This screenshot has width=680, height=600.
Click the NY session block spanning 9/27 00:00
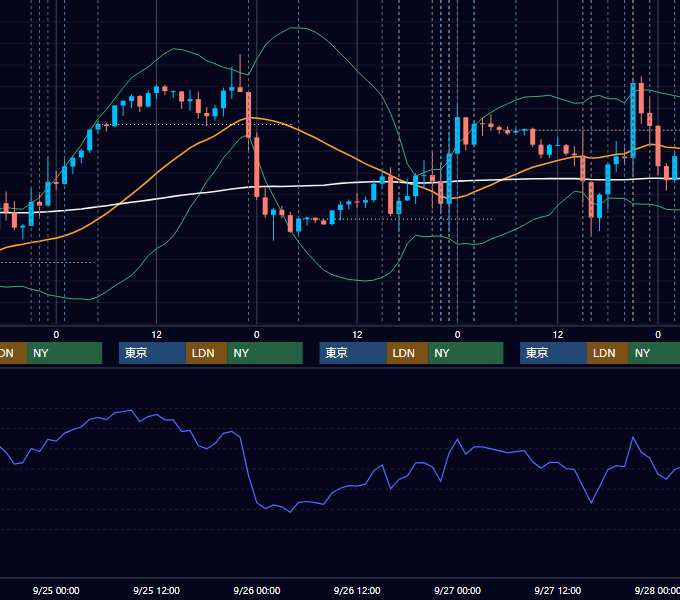pyautogui.click(x=466, y=353)
